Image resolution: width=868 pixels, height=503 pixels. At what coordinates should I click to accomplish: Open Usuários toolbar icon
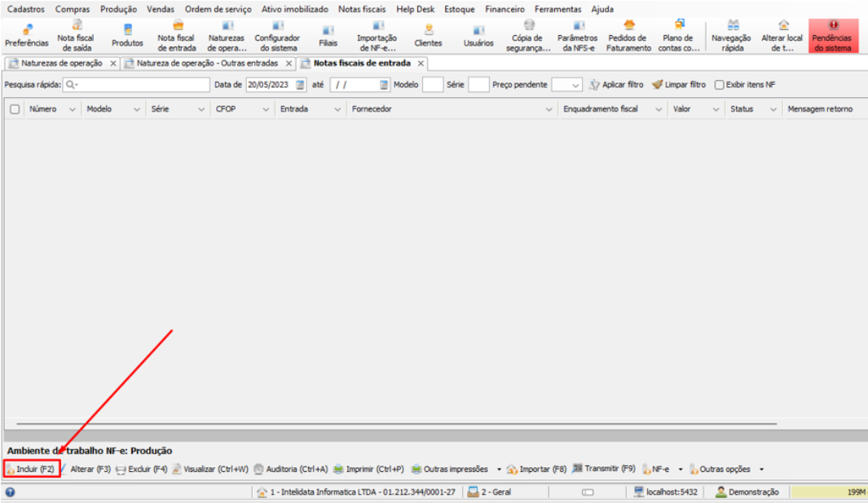coord(479,35)
